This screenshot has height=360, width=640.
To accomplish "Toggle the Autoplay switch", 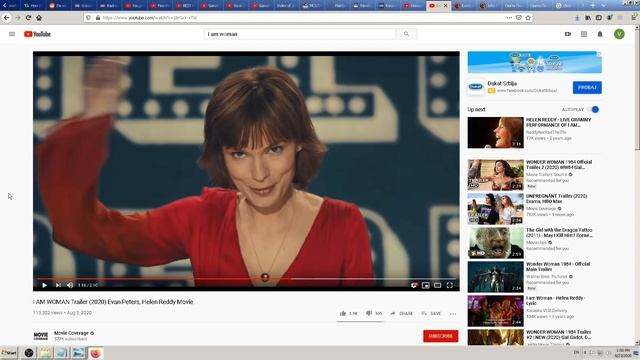I will click(593, 109).
